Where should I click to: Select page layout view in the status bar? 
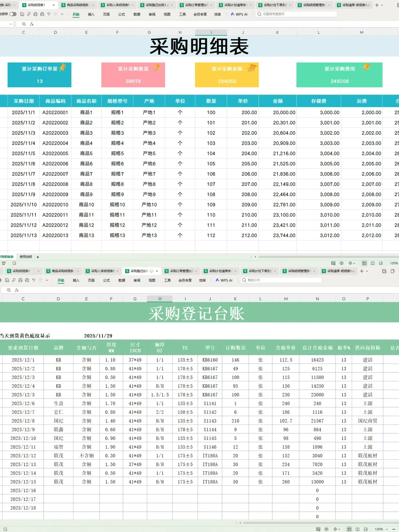tap(373, 263)
